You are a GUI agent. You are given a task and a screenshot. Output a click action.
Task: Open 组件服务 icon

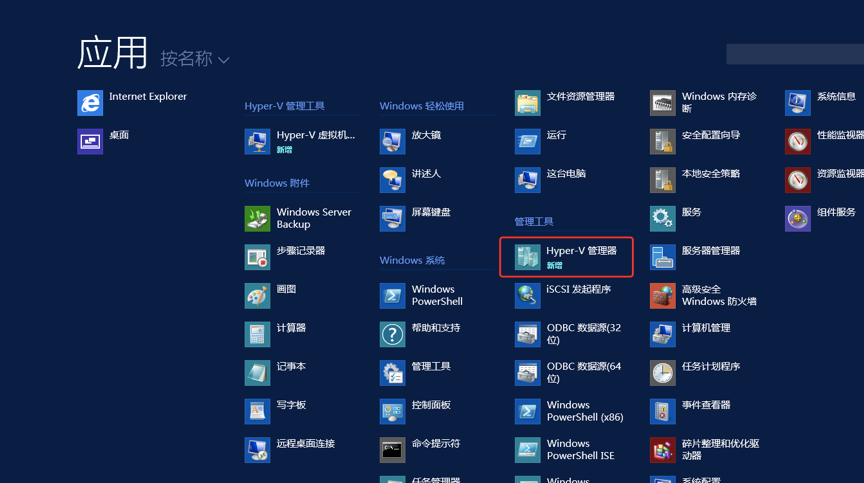797,219
